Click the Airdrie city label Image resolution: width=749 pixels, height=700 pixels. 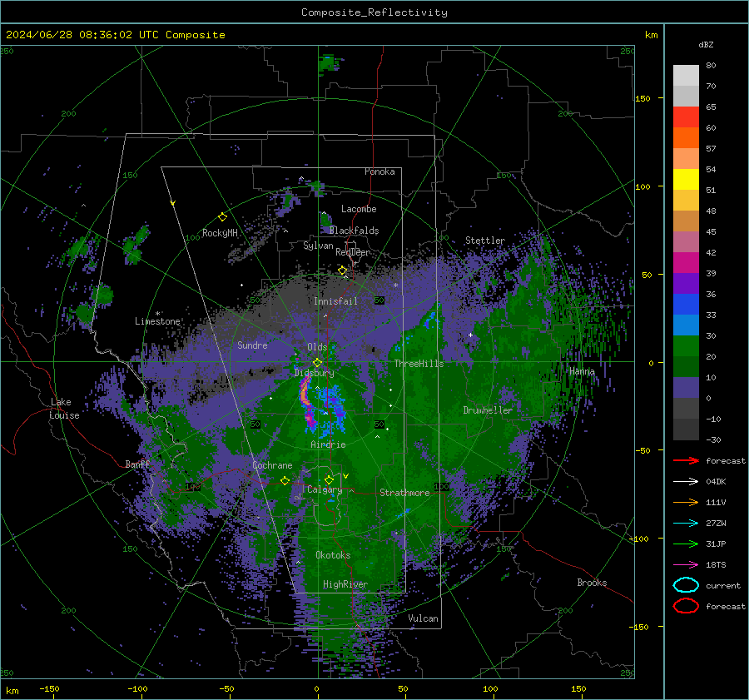(x=328, y=444)
